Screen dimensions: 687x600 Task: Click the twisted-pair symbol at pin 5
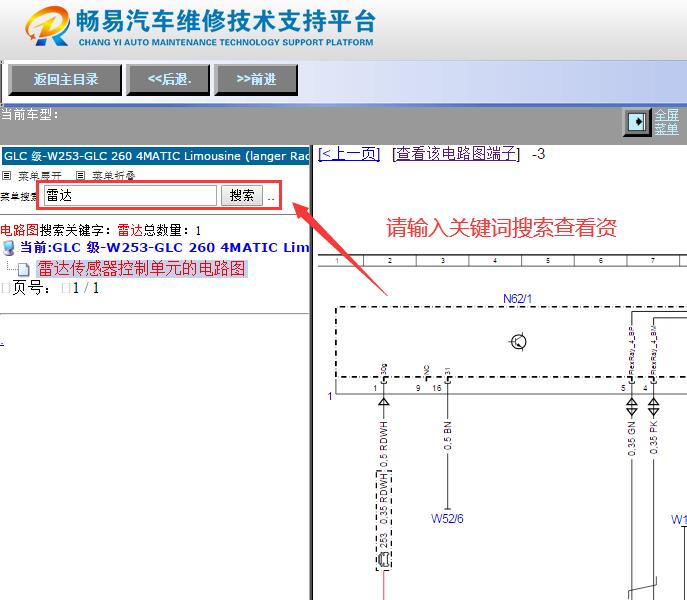click(x=631, y=406)
